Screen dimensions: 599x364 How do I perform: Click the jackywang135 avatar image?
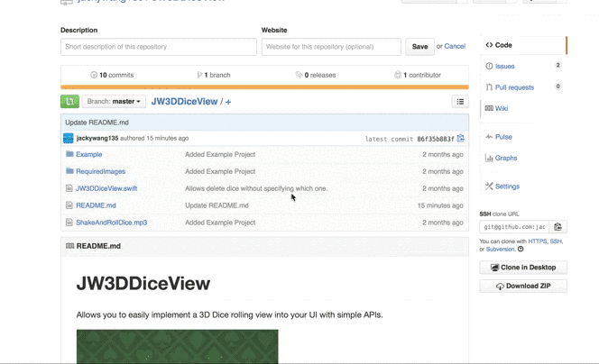(x=69, y=138)
